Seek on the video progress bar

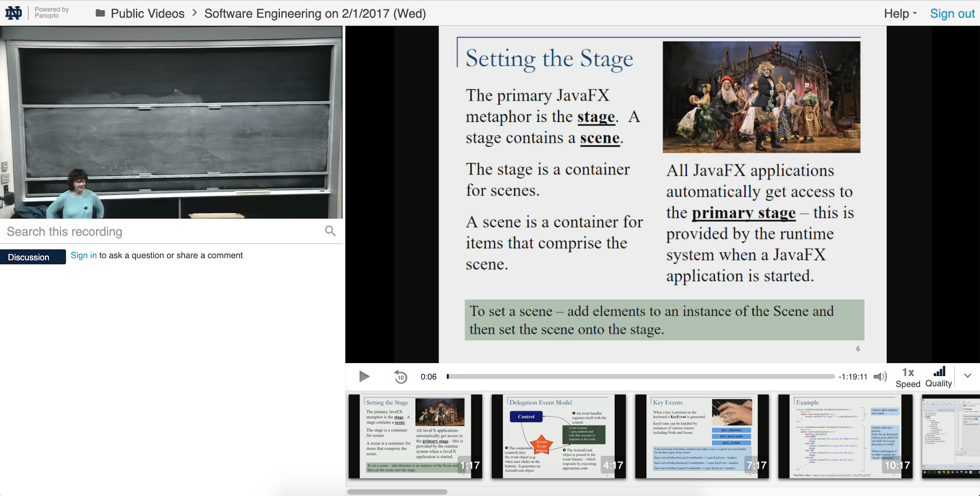641,376
